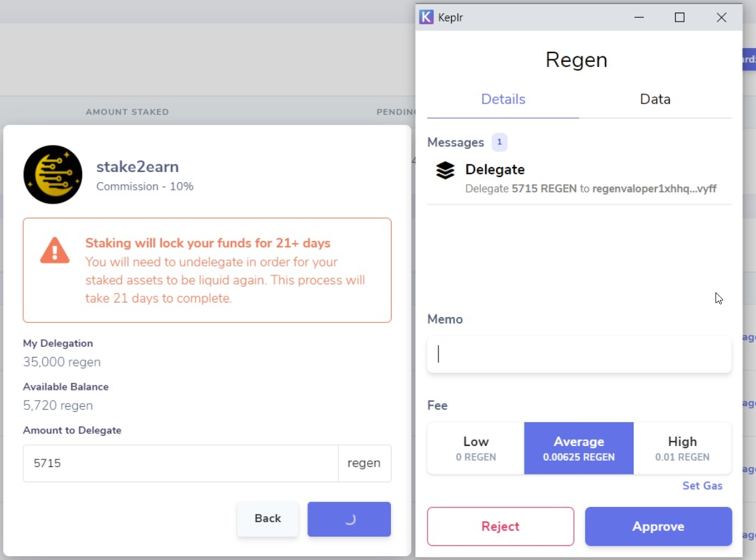This screenshot has height=560, width=756.
Task: Click the stake2earn validator avatar
Action: click(x=53, y=175)
